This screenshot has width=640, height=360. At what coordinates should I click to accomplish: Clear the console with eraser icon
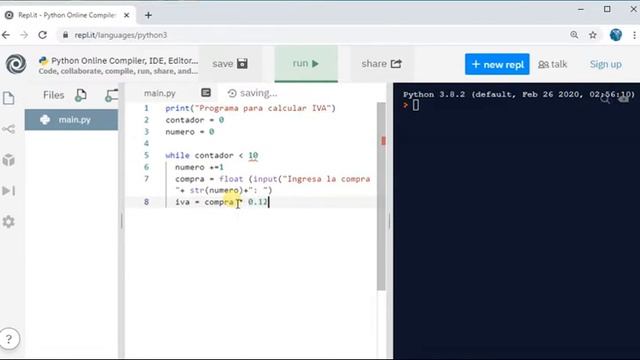623,98
